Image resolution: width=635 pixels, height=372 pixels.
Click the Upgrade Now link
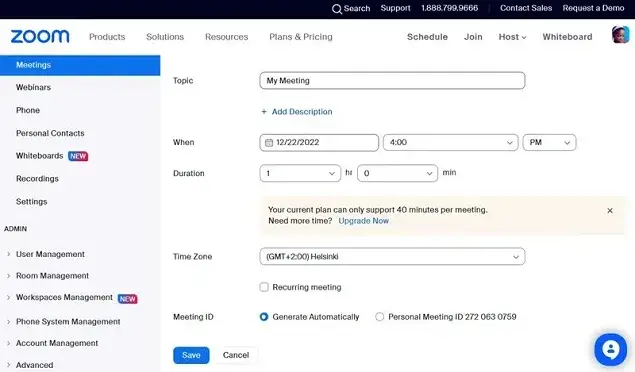364,221
